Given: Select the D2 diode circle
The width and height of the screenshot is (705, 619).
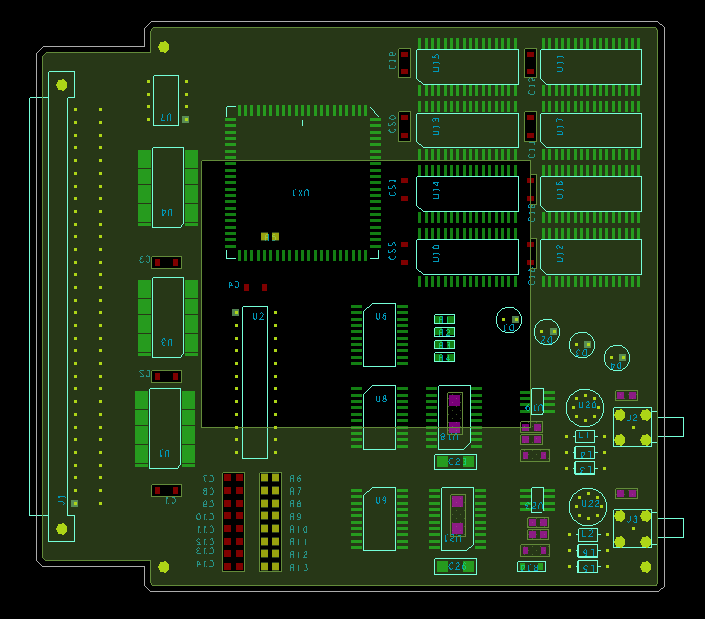Looking at the screenshot, I should point(547,332).
